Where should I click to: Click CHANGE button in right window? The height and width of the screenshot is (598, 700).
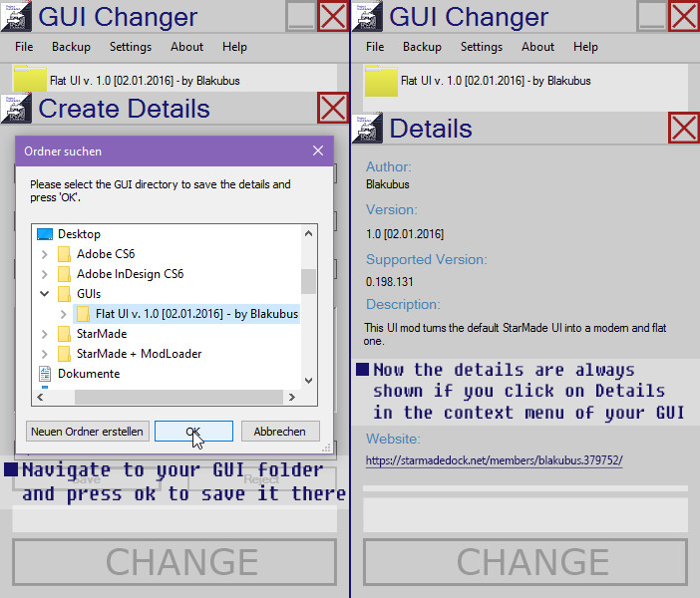point(525,562)
